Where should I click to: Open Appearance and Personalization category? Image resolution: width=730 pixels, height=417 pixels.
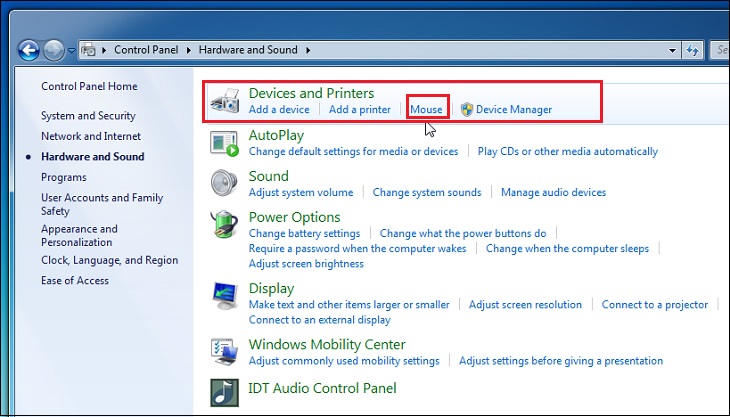[x=79, y=235]
